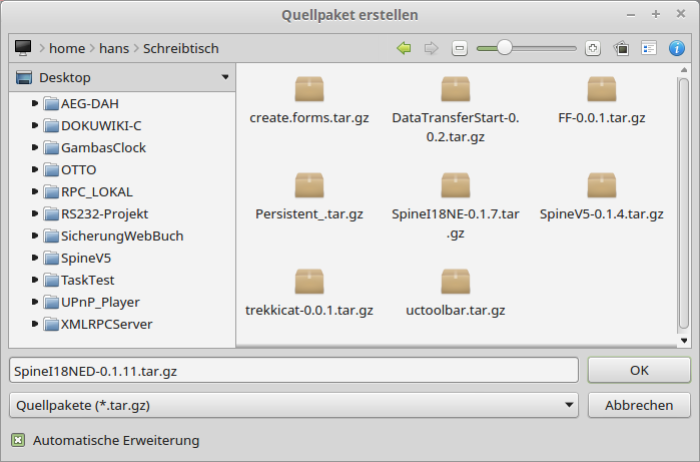Switch to detailed list view icon

pyautogui.click(x=649, y=48)
